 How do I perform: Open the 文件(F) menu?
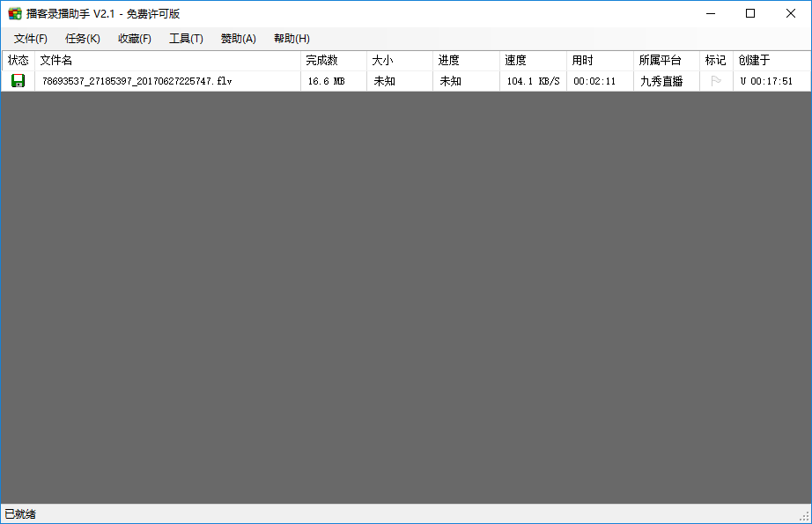(29, 38)
